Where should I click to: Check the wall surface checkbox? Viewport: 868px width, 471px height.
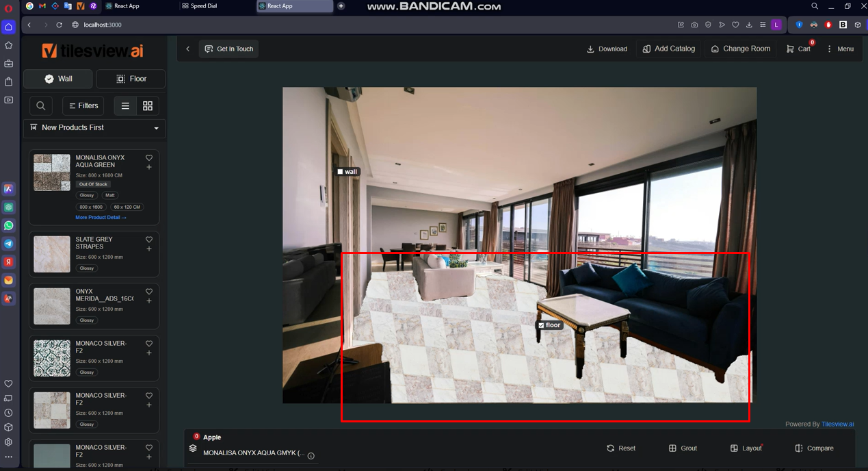tap(341, 172)
